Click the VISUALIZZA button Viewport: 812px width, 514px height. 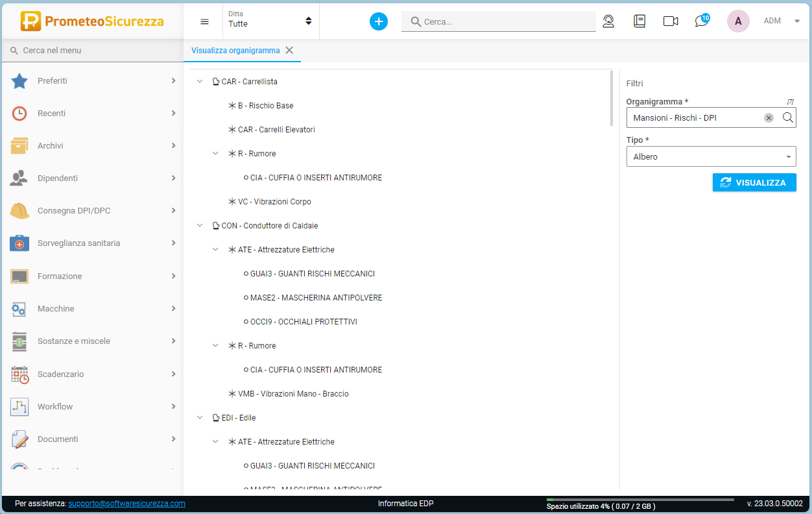click(x=754, y=182)
